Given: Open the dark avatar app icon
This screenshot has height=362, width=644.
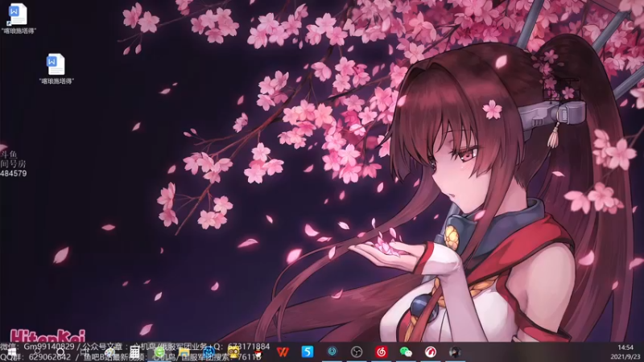Looking at the screenshot, I should [x=455, y=352].
